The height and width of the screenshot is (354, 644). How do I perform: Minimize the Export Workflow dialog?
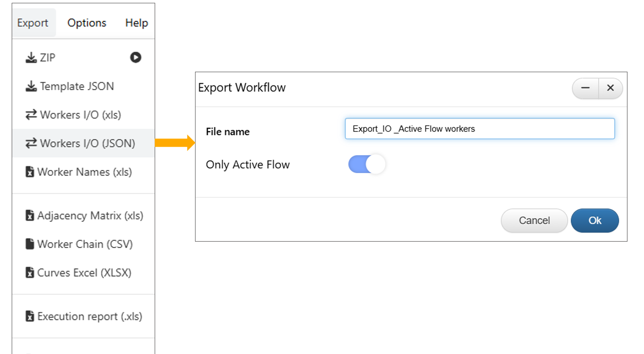pos(585,88)
